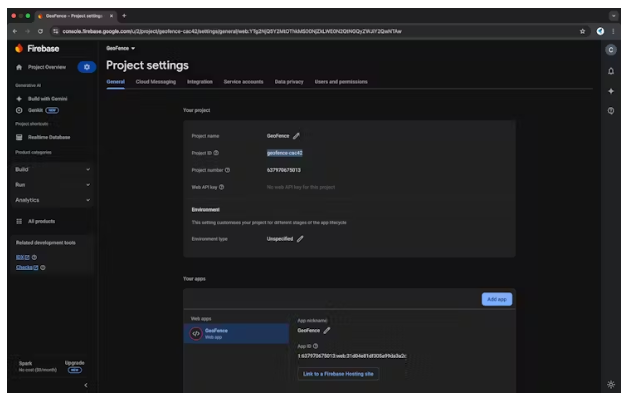626x399 pixels.
Task: Expand the Build category
Action: [x=52, y=169]
